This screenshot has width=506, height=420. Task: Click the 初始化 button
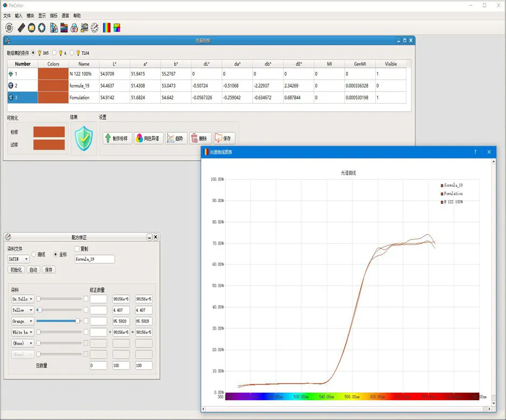[16, 270]
